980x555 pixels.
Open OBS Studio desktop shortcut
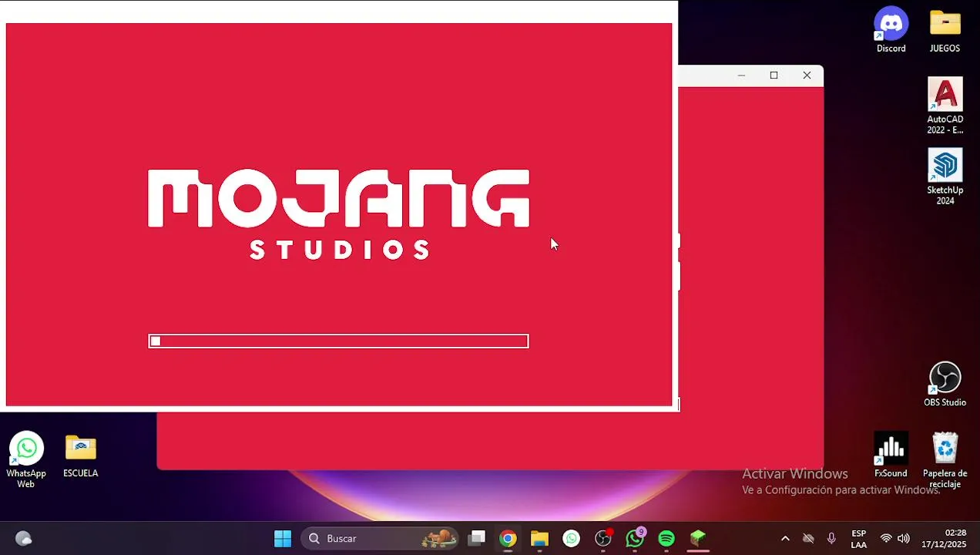[945, 384]
